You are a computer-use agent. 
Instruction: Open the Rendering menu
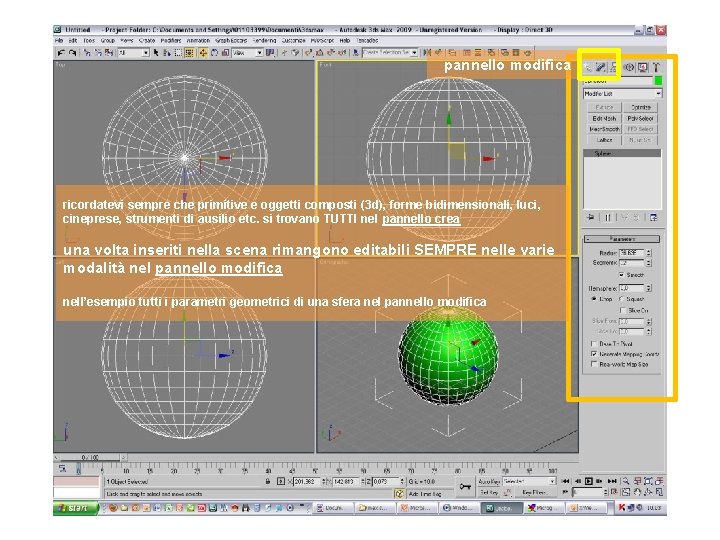click(264, 40)
